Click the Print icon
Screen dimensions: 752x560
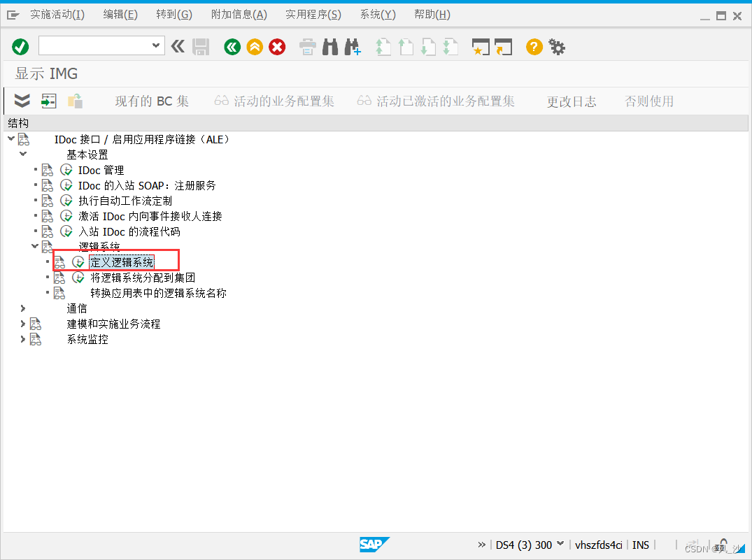[x=307, y=47]
